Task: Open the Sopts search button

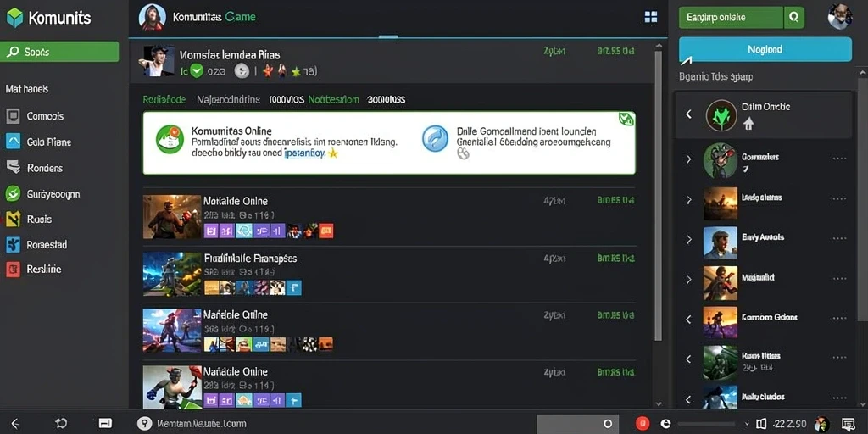Action: tap(60, 52)
